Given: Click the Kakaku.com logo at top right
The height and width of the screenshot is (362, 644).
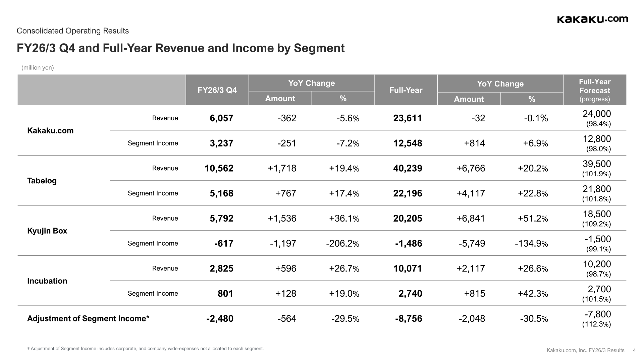Looking at the screenshot, I should (592, 19).
